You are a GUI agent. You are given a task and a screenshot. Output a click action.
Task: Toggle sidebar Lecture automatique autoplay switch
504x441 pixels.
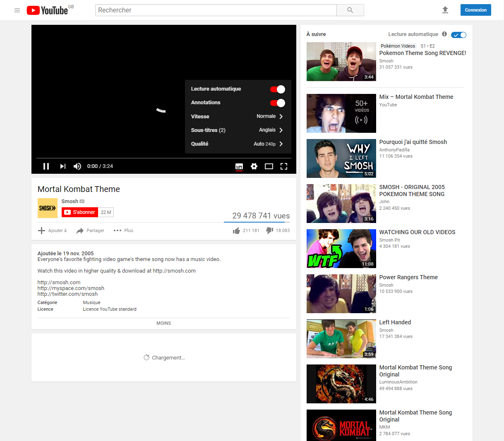click(x=458, y=35)
